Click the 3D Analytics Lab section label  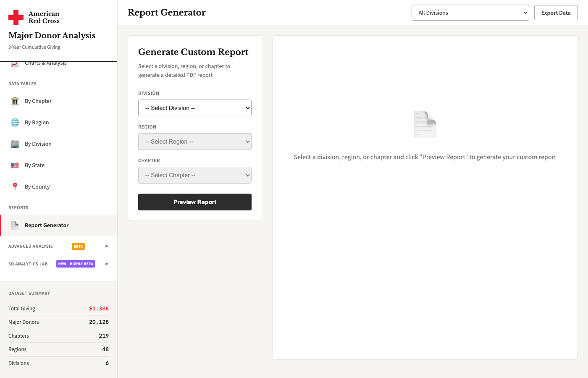(28, 264)
